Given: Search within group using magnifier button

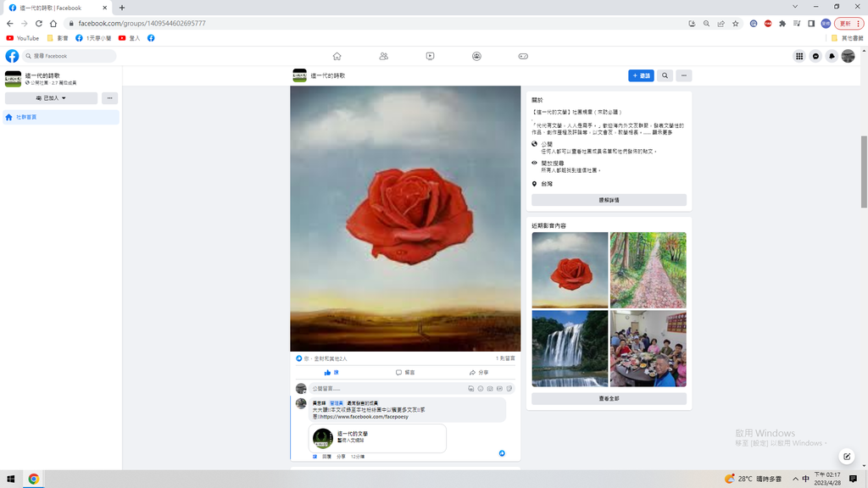Looking at the screenshot, I should click(665, 75).
